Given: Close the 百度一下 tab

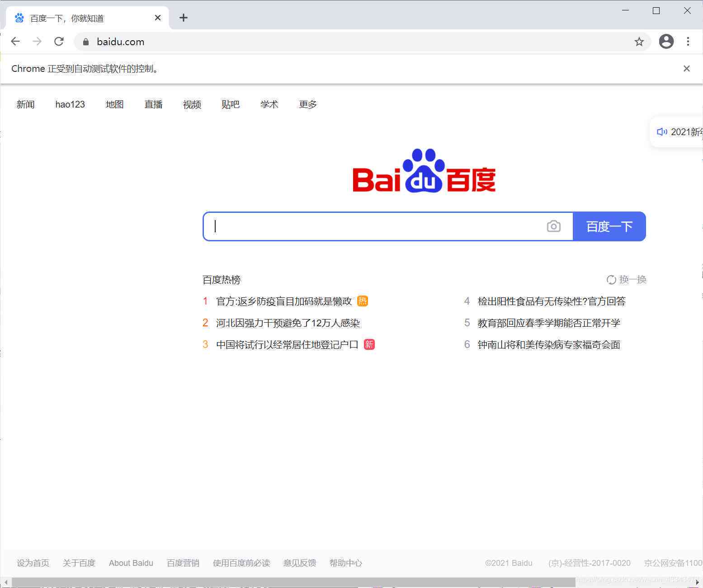Looking at the screenshot, I should point(158,18).
